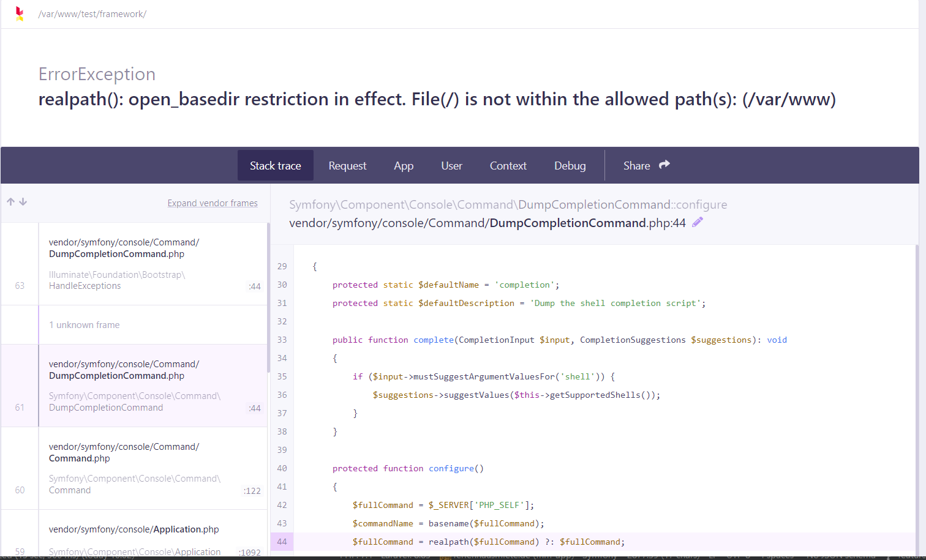Jump to next frame with down arrow
Viewport: 926px width, 560px height.
click(x=23, y=202)
